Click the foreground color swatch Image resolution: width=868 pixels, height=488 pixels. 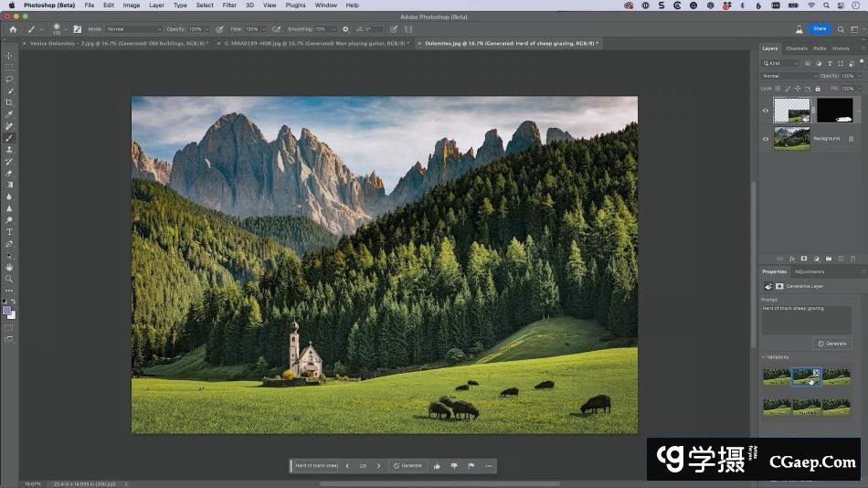pyautogui.click(x=7, y=310)
